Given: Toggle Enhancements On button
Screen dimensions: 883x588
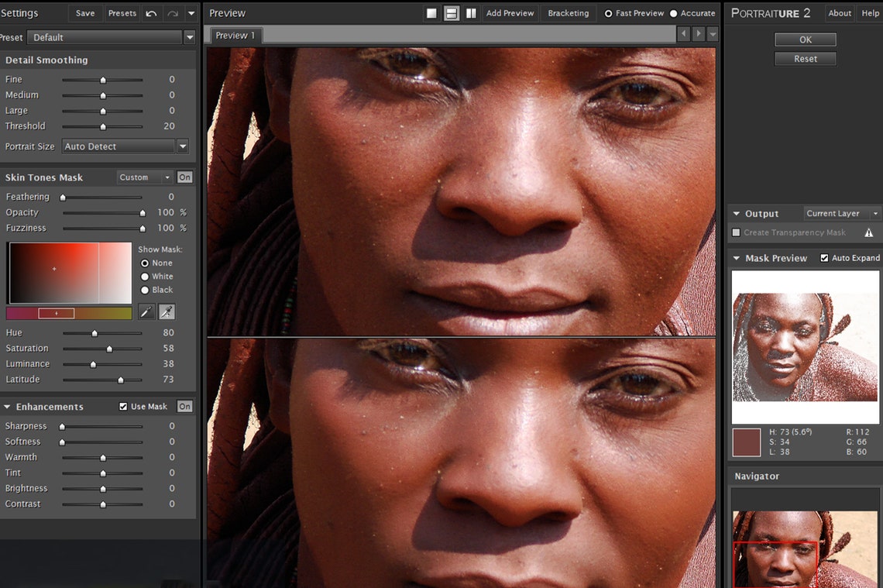Looking at the screenshot, I should pos(184,407).
